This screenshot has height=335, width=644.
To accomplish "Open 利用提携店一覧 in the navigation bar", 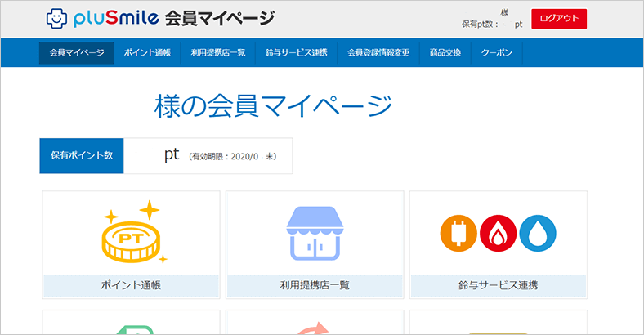I will [x=218, y=52].
